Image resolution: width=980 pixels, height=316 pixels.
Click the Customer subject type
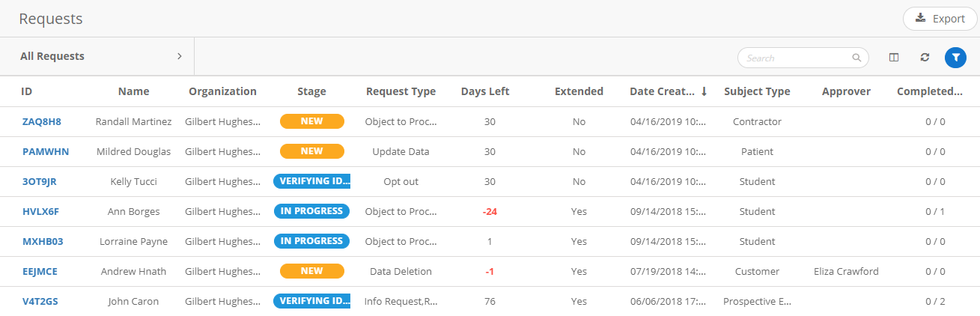point(757,271)
